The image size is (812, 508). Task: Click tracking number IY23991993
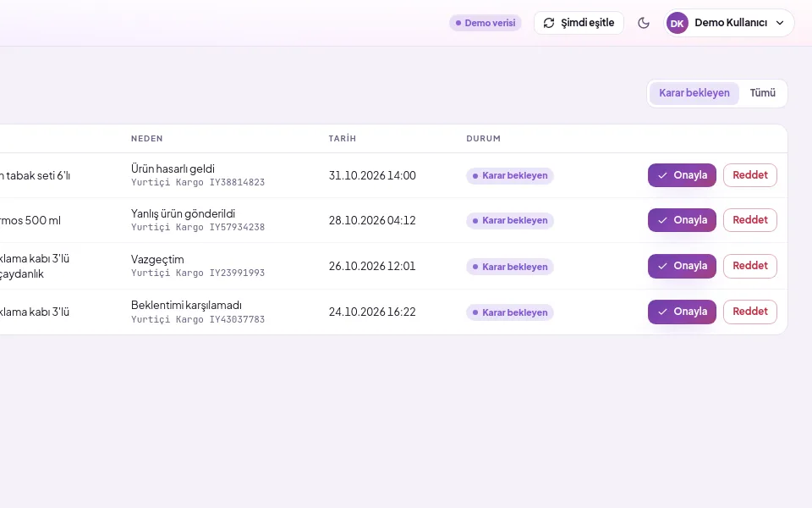237,273
